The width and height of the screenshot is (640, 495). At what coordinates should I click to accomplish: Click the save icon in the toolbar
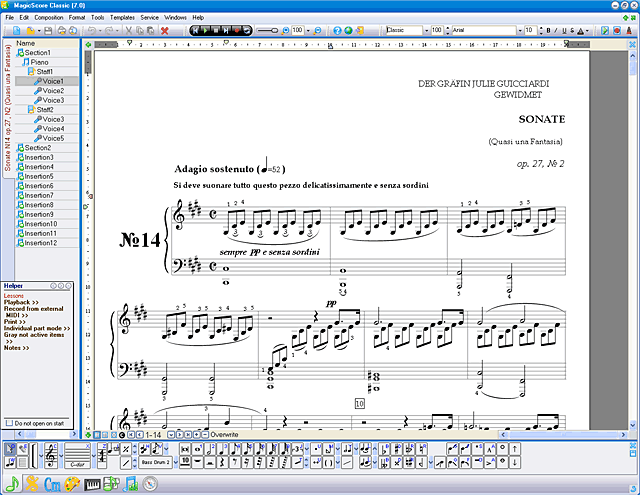point(48,31)
